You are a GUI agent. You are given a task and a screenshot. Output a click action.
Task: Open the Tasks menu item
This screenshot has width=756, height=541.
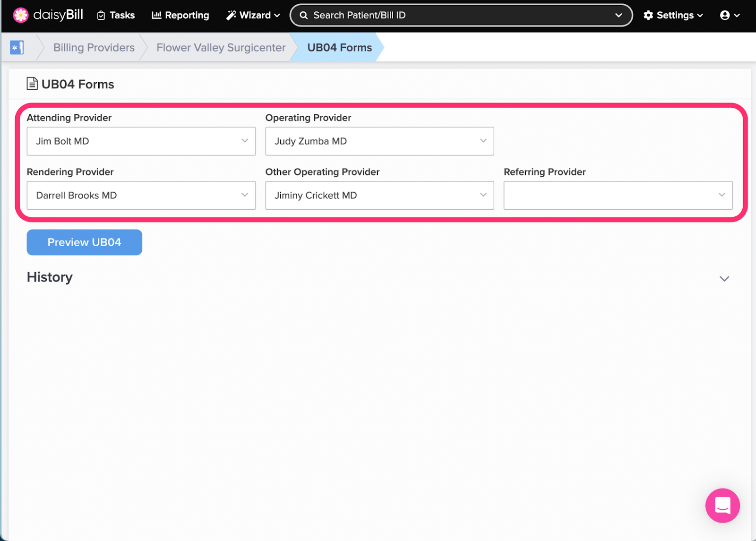click(x=116, y=15)
